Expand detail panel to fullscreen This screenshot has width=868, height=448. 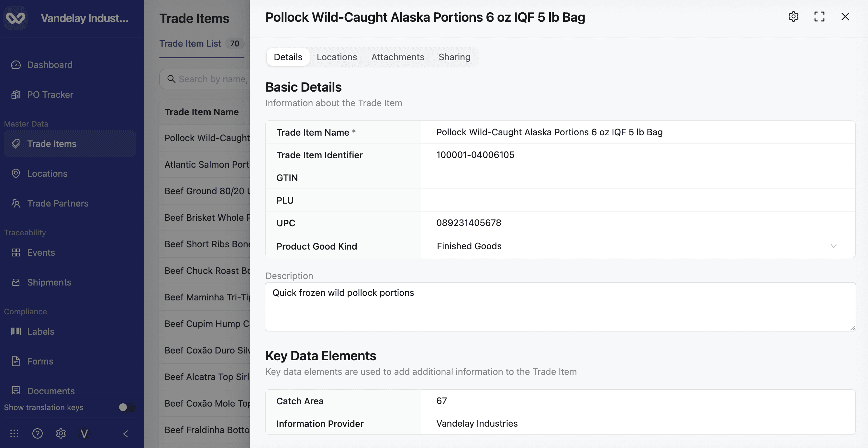[x=819, y=17]
